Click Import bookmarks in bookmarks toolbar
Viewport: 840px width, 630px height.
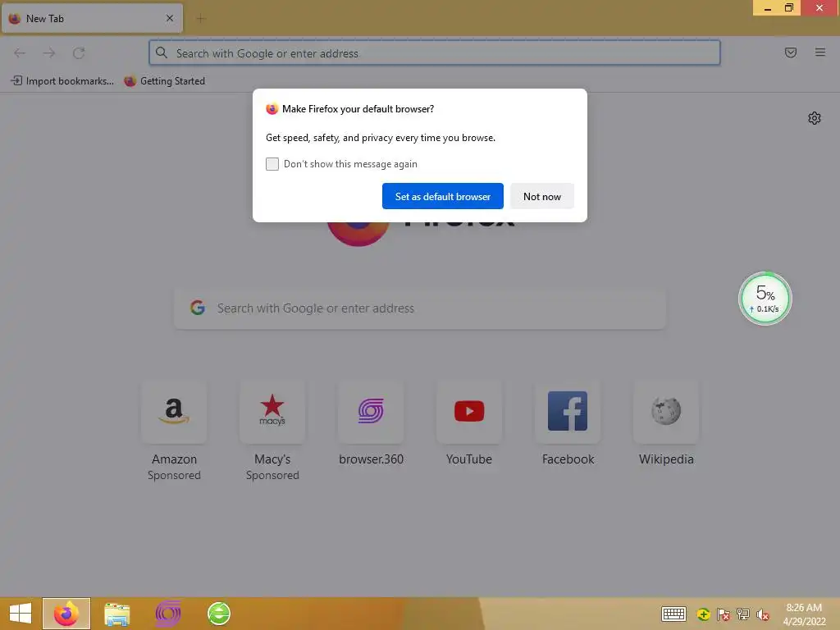point(62,81)
